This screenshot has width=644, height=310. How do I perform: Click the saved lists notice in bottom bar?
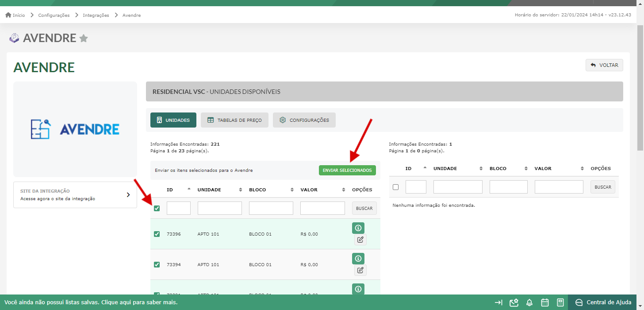click(91, 302)
